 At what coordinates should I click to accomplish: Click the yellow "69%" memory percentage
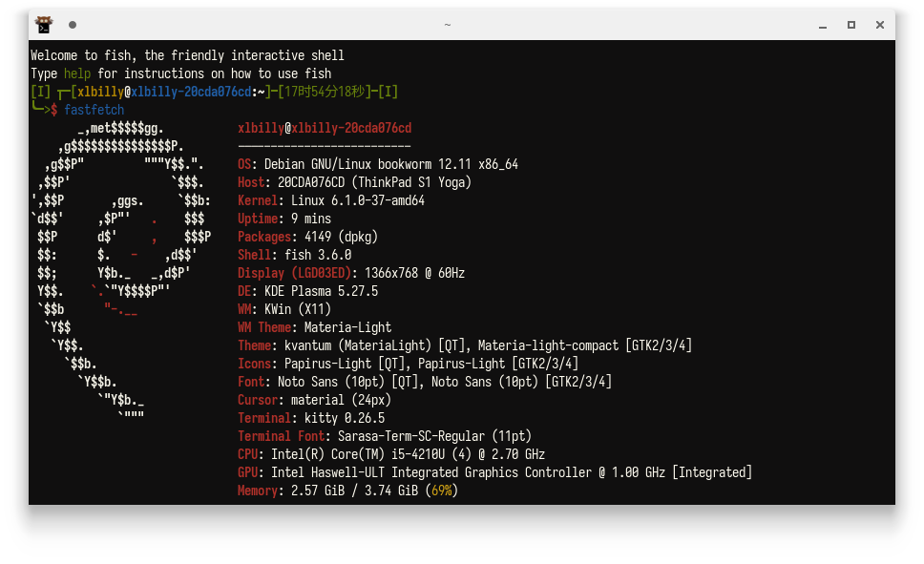pyautogui.click(x=441, y=491)
